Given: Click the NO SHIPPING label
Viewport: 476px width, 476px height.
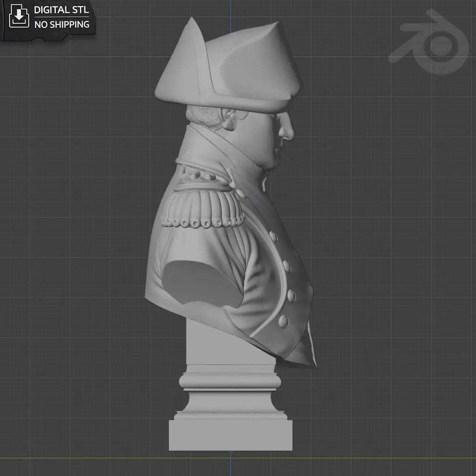Looking at the screenshot, I should click(62, 24).
